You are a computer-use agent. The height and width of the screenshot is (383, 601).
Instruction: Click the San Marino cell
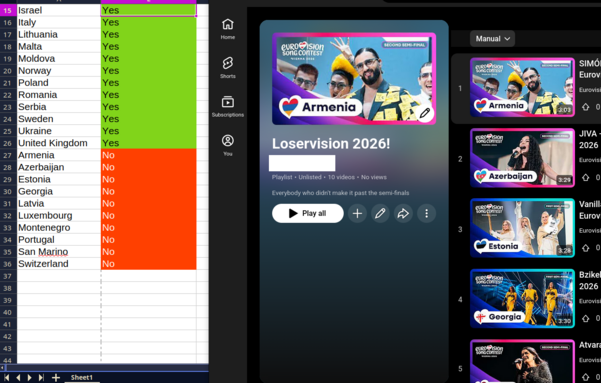point(59,252)
